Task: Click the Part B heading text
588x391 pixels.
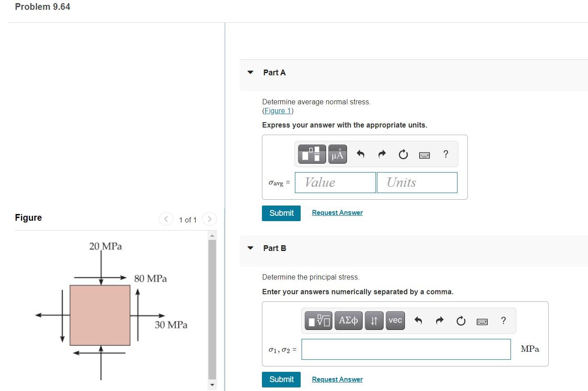Action: pyautogui.click(x=275, y=248)
